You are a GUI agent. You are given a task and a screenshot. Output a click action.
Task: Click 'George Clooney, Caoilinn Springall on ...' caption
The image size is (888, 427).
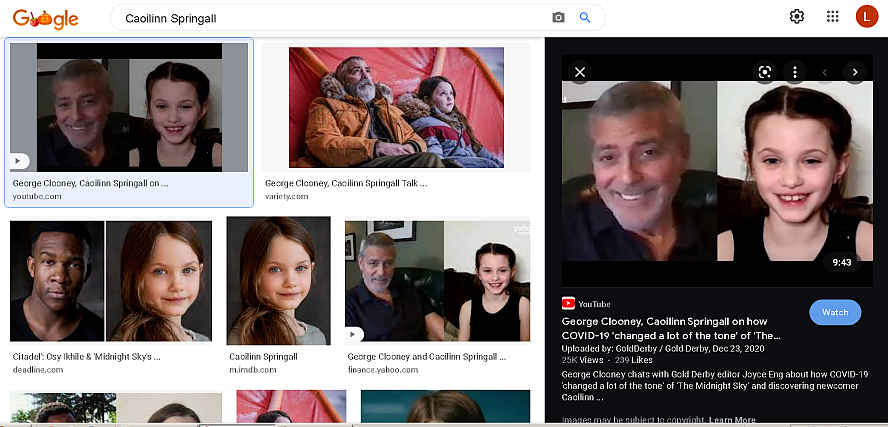[91, 183]
